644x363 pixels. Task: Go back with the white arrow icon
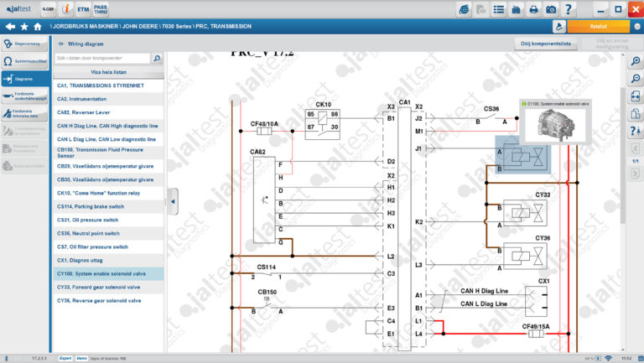pos(10,26)
